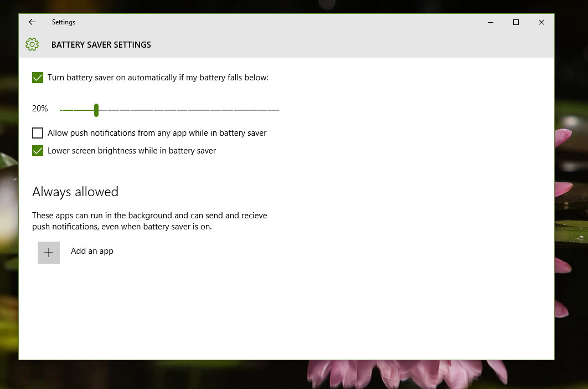Uncheck turn battery saver on automatically
Screen dimensions: 588x389
coord(37,78)
